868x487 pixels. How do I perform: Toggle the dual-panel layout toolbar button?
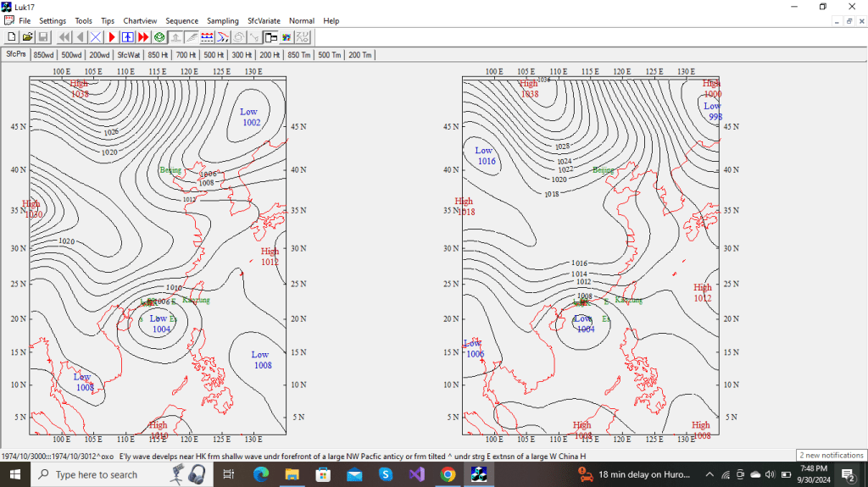pyautogui.click(x=270, y=37)
